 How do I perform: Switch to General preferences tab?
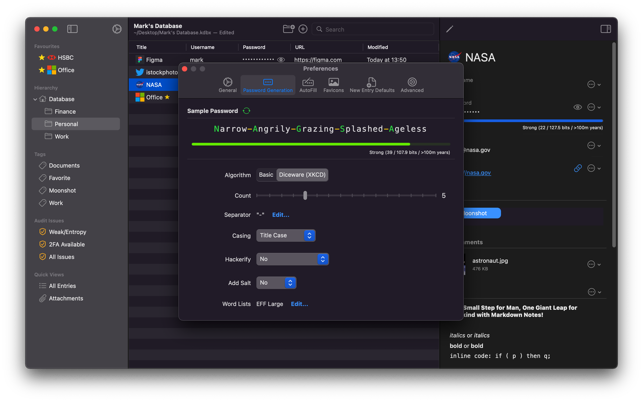click(x=228, y=85)
